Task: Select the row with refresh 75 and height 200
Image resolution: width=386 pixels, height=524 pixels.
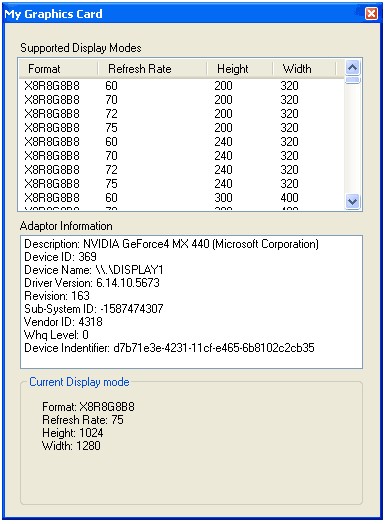Action: tap(181, 128)
